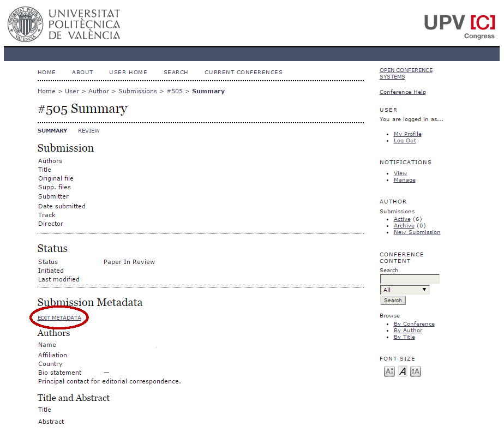Click the university seal logo
The image size is (504, 438).
click(26, 24)
